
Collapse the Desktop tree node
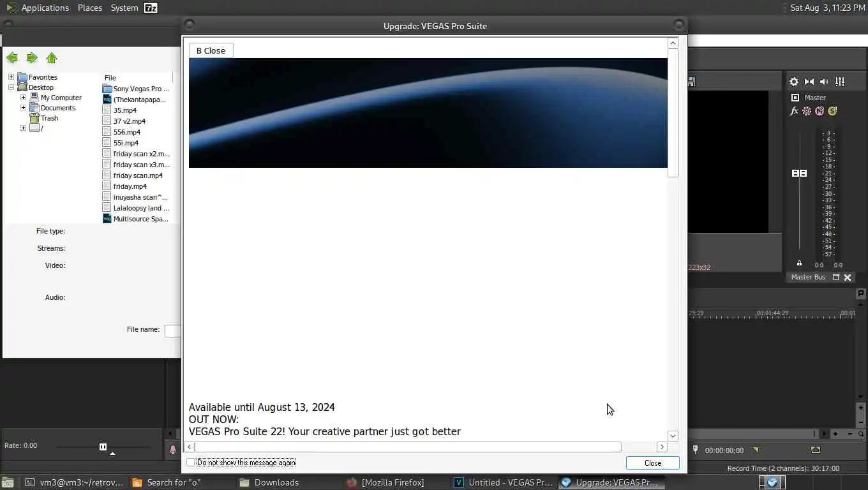point(11,87)
